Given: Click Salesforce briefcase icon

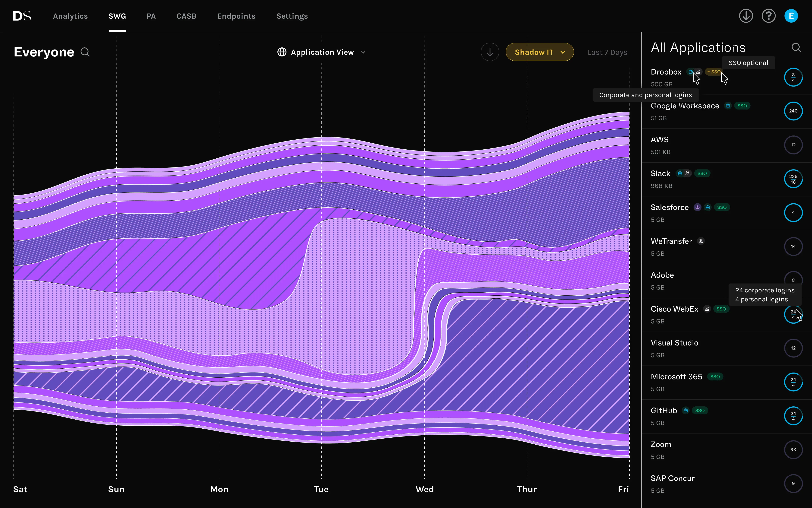Looking at the screenshot, I should pos(708,207).
